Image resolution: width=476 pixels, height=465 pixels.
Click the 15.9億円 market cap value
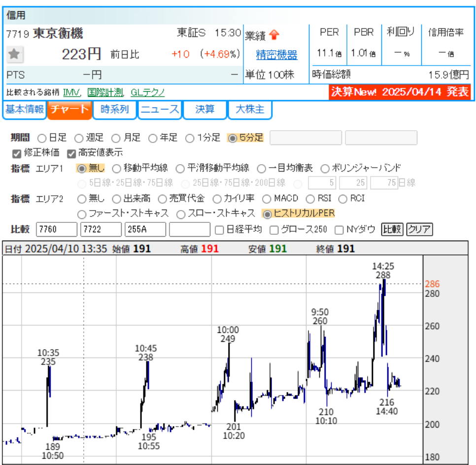(448, 75)
